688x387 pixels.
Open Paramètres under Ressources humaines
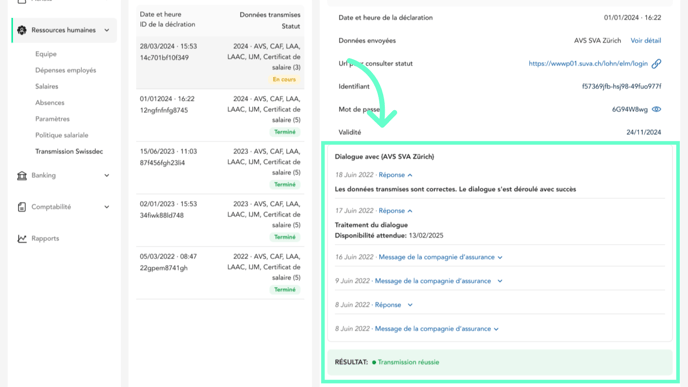[x=52, y=119]
